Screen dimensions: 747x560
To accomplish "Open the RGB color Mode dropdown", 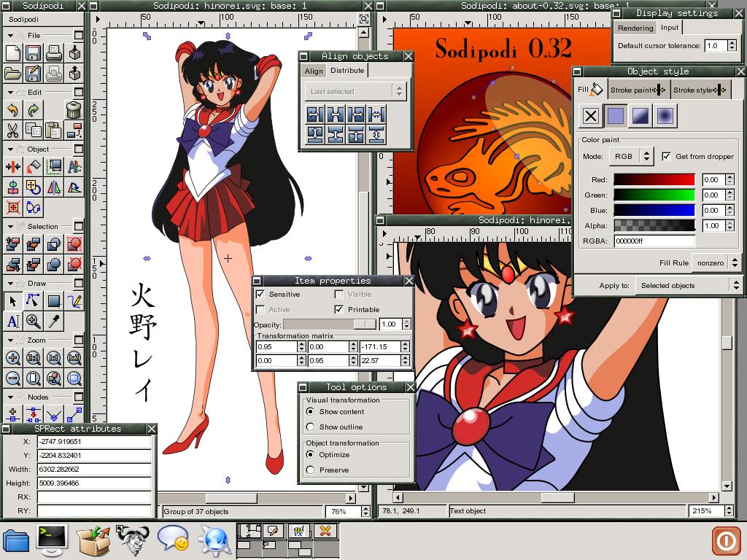I will (x=632, y=157).
